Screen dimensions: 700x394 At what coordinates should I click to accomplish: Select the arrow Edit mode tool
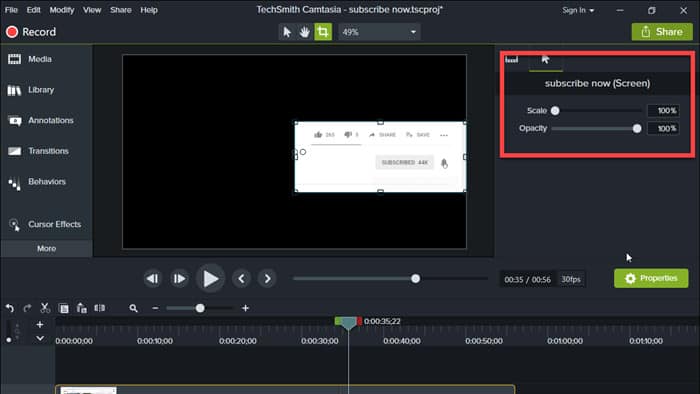coord(287,32)
